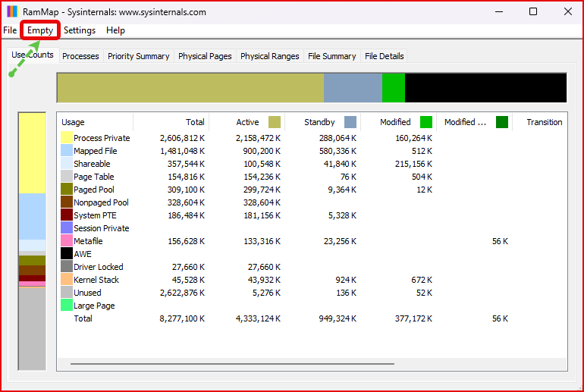The width and height of the screenshot is (584, 392).
Task: Switch to the Processes tab
Action: click(80, 56)
